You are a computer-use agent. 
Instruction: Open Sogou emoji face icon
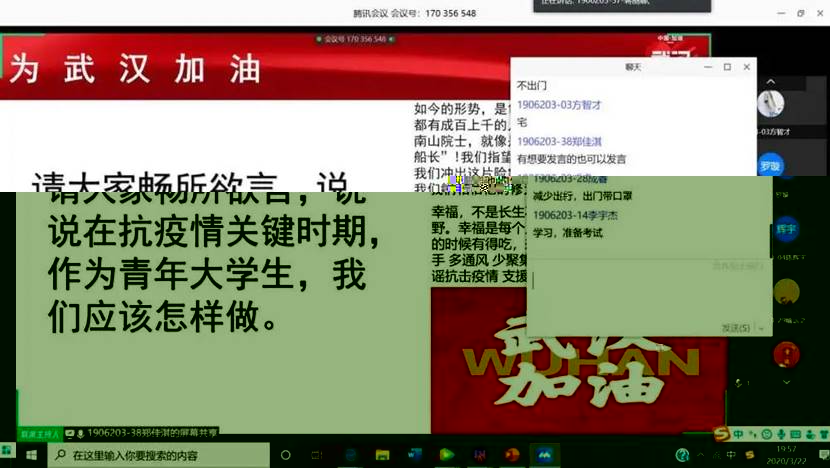point(766,435)
